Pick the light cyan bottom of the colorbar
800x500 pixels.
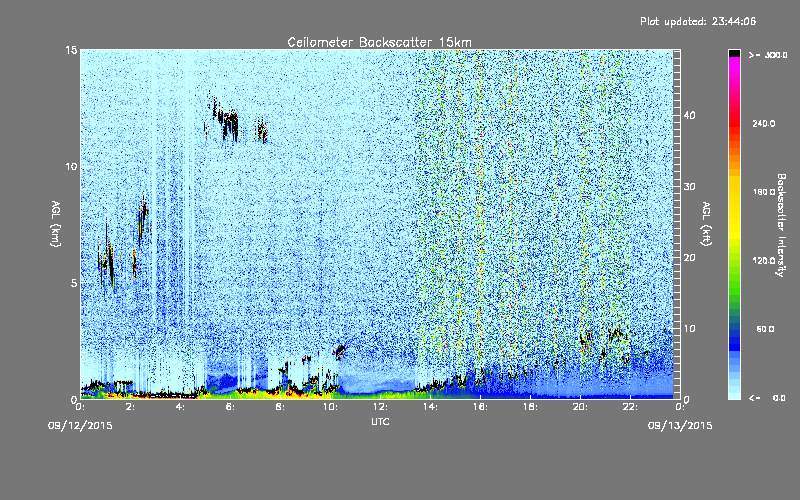tap(734, 392)
